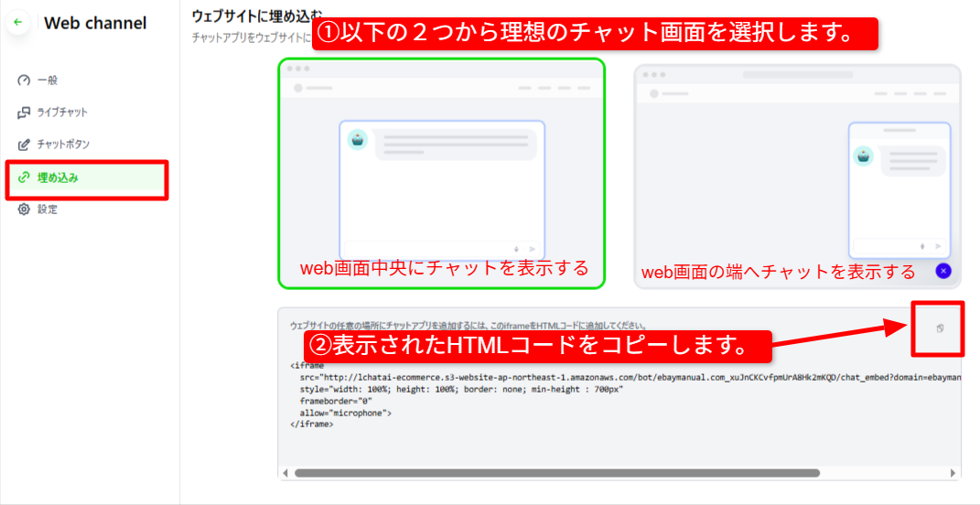Copy the HTML code with the copy icon
This screenshot has height=505, width=980.
[940, 328]
